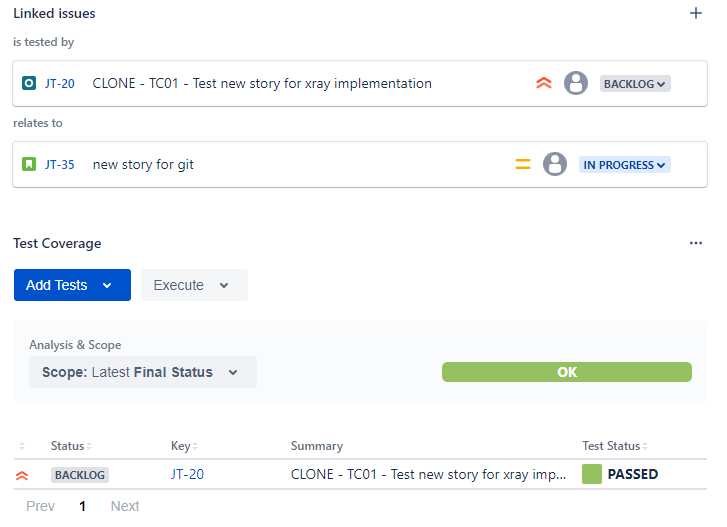Click the priority icon in the test table row

click(22, 475)
